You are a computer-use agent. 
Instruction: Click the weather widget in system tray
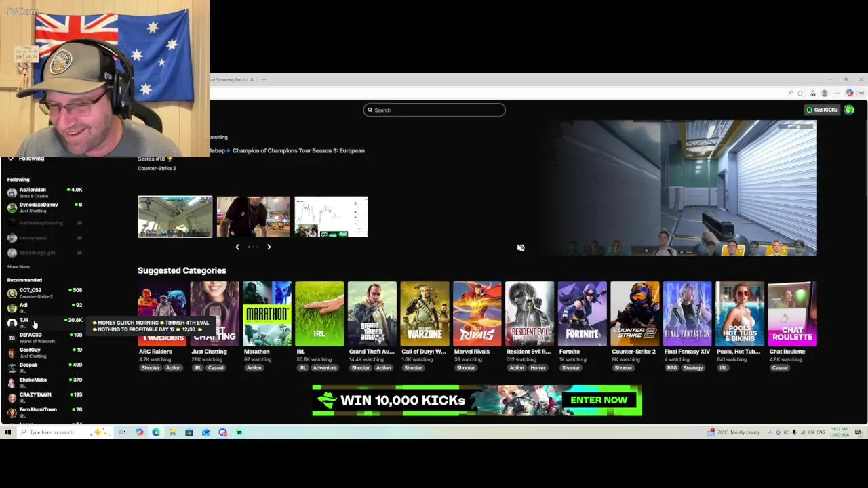coord(734,432)
